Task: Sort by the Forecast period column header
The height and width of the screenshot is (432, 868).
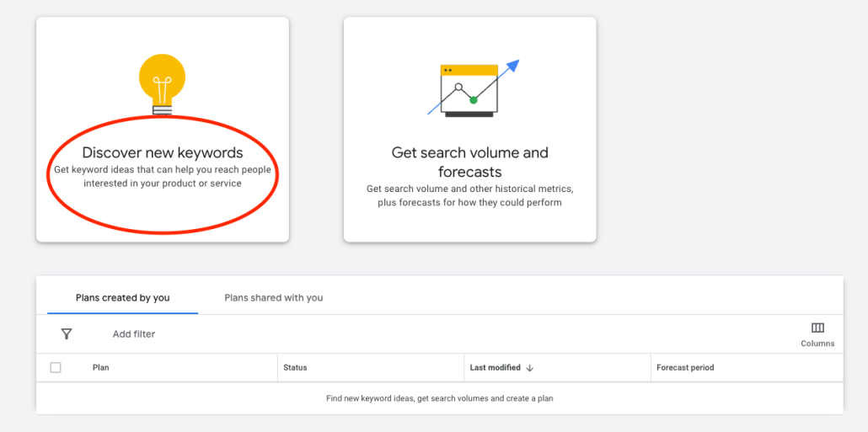Action: (685, 368)
